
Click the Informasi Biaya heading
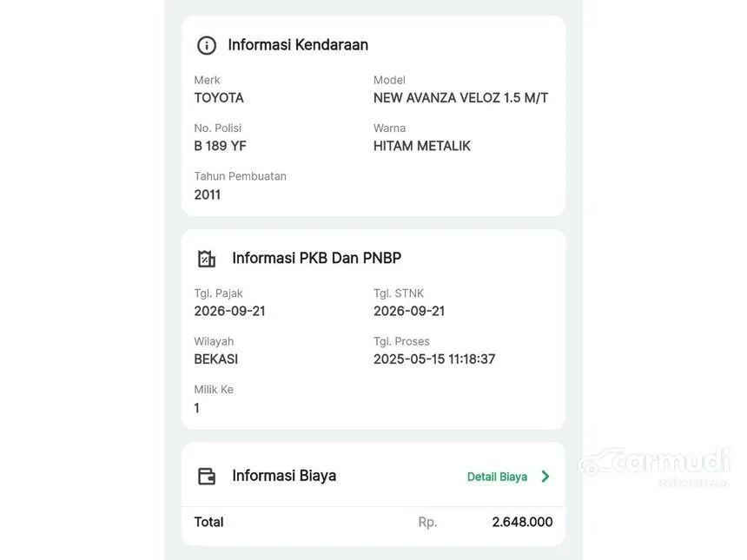(x=284, y=476)
